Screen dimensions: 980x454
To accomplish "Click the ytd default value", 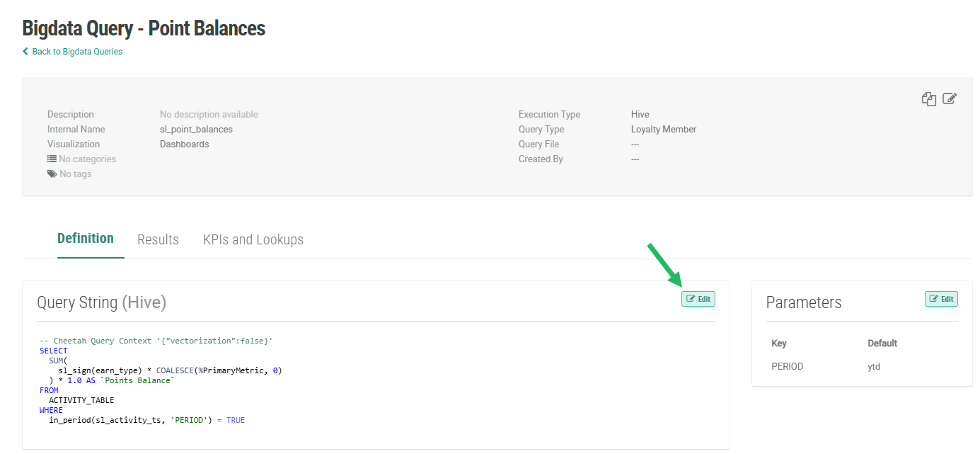I will (874, 367).
